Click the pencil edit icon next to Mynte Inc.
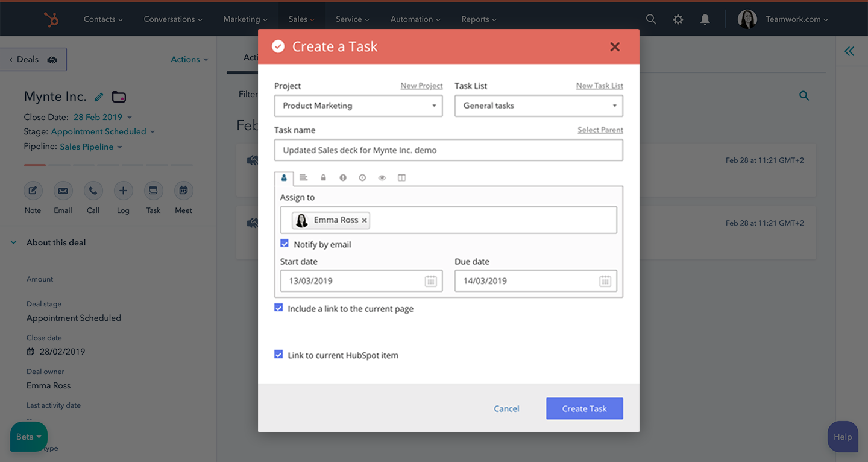 (99, 97)
